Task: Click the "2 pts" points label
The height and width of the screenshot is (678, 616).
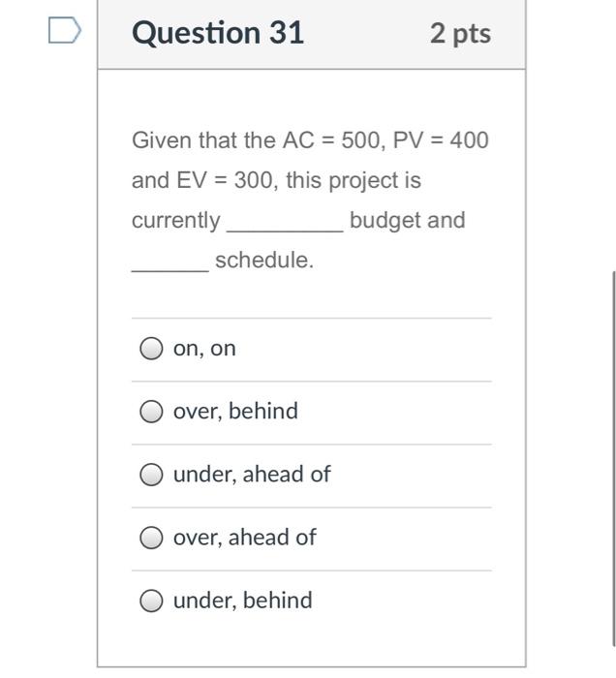Action: tap(460, 34)
